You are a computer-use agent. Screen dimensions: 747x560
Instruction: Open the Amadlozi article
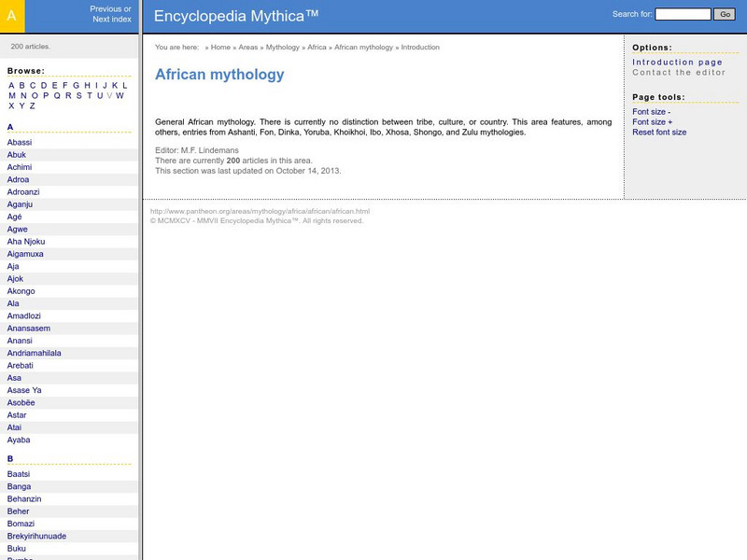[x=24, y=315]
